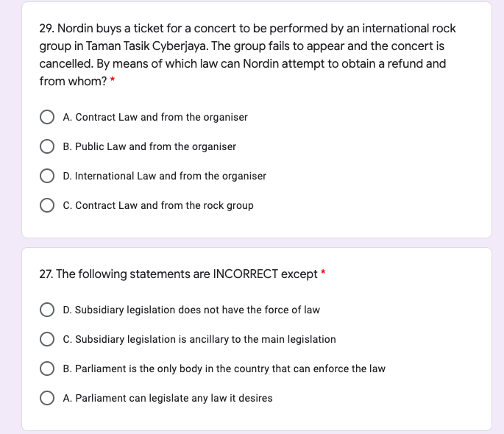Choose radio 'B. Public Law and from the organiser'

47,146
